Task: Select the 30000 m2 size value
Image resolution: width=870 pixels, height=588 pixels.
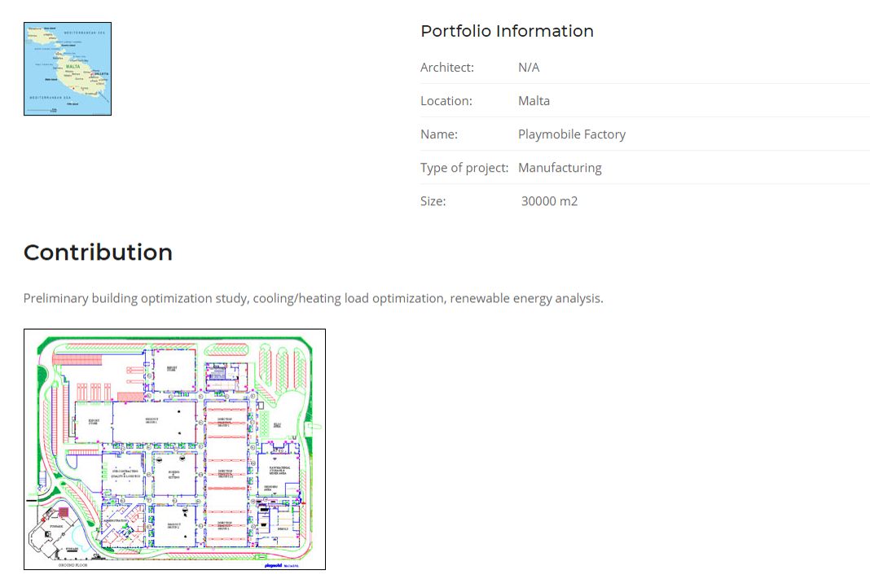Action: pyautogui.click(x=549, y=201)
